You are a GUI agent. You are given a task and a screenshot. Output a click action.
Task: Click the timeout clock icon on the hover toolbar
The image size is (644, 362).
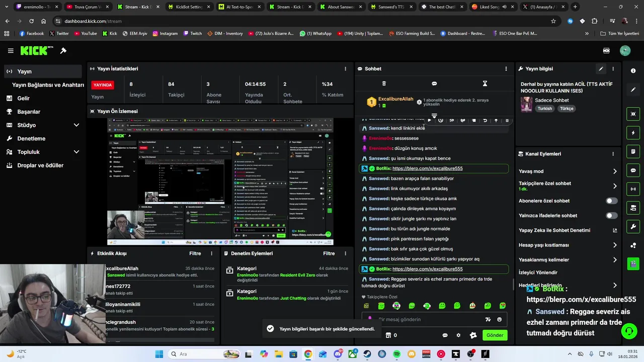coord(441,120)
